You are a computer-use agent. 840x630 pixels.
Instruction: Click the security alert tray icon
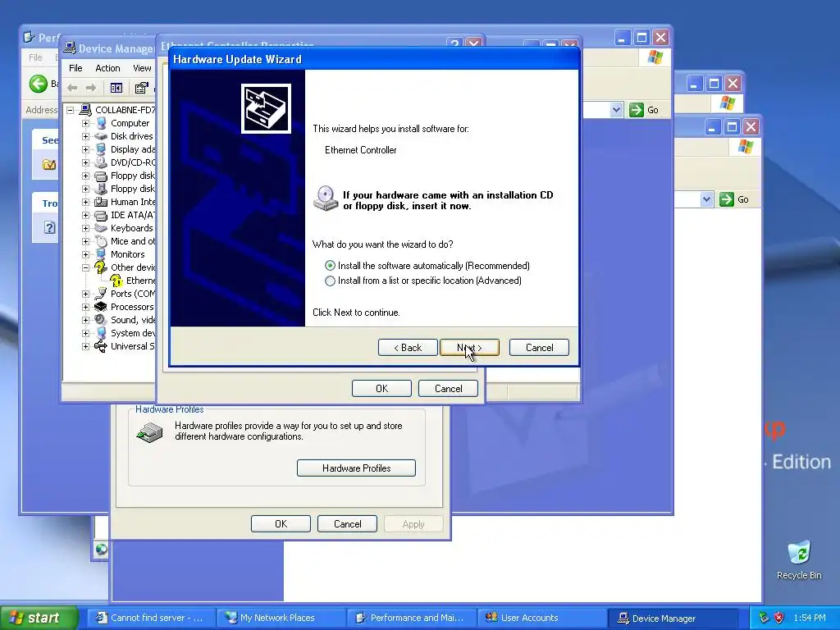pos(779,618)
